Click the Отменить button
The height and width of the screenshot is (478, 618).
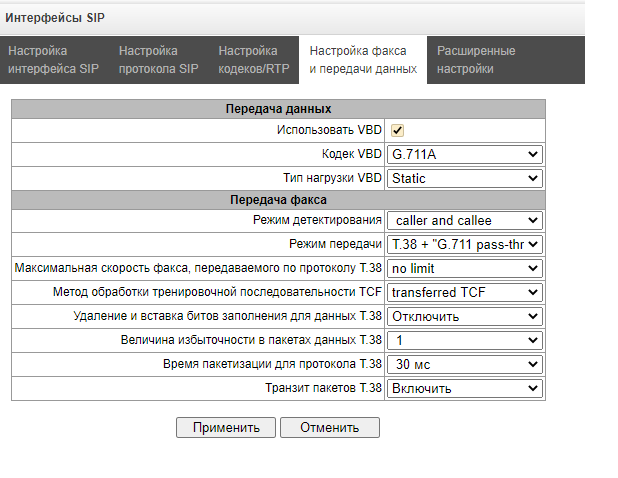pyautogui.click(x=330, y=428)
